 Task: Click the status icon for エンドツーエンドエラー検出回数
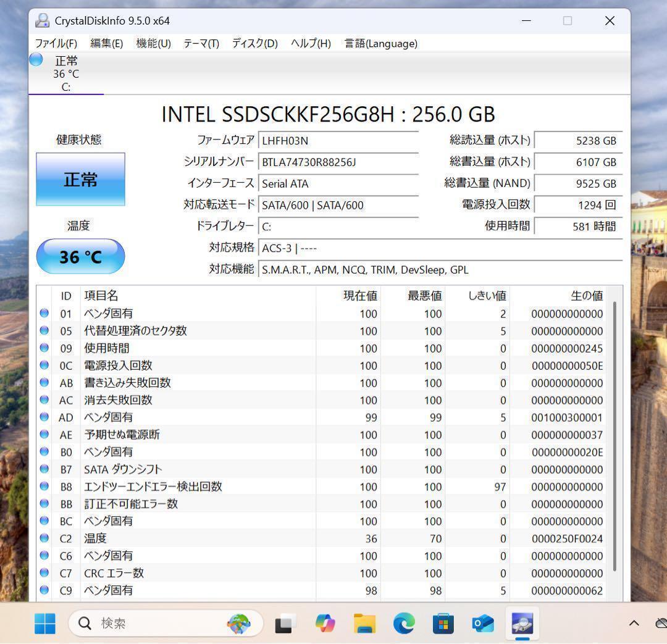click(x=44, y=486)
